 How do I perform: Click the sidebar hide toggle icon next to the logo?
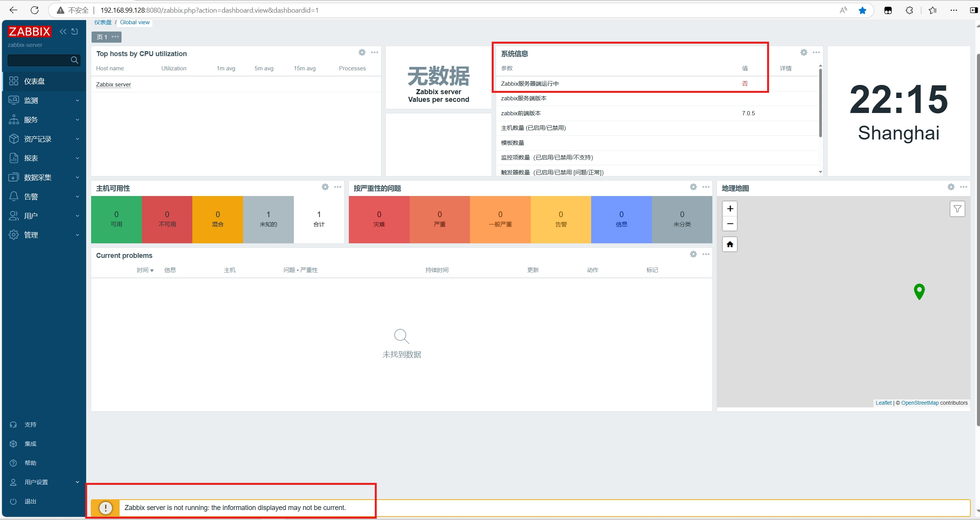point(75,32)
